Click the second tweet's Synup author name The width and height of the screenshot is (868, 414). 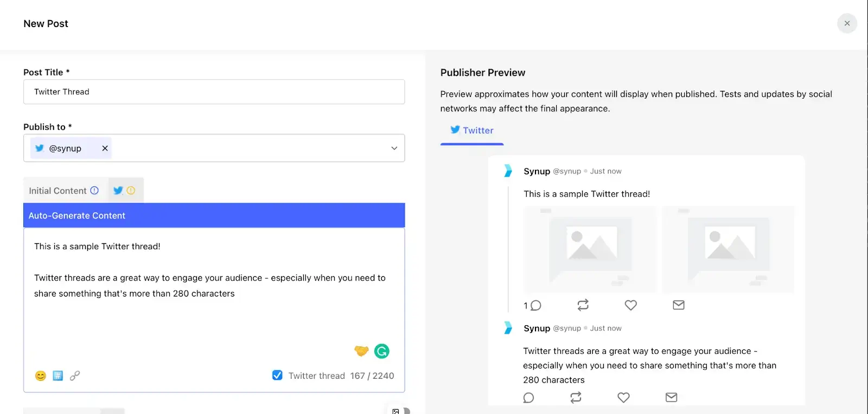pyautogui.click(x=537, y=328)
